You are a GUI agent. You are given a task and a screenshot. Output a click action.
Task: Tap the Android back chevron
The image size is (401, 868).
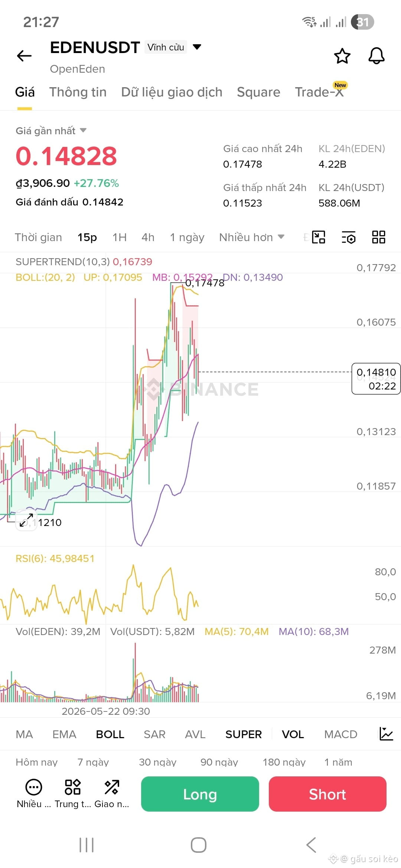[x=311, y=845]
